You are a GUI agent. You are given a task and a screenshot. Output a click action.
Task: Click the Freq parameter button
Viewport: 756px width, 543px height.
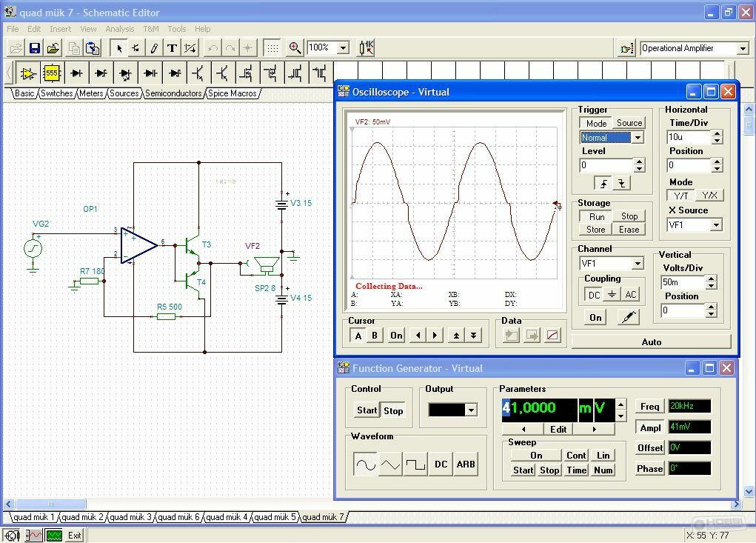(x=649, y=407)
